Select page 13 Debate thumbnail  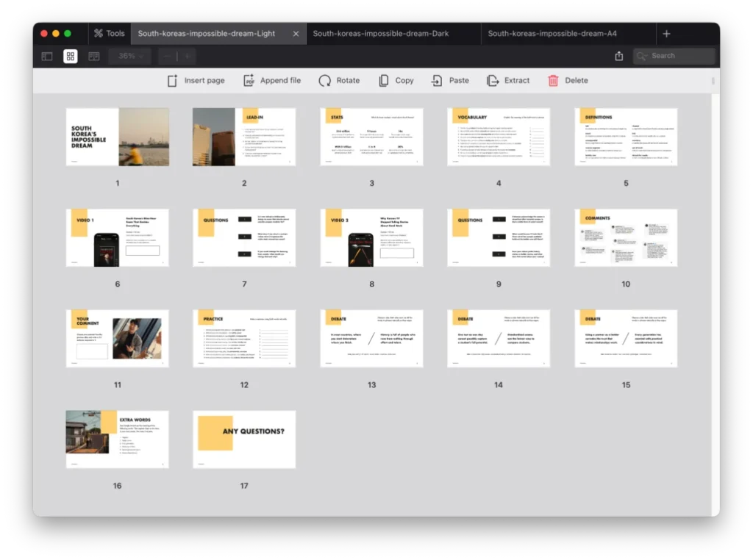click(x=371, y=338)
